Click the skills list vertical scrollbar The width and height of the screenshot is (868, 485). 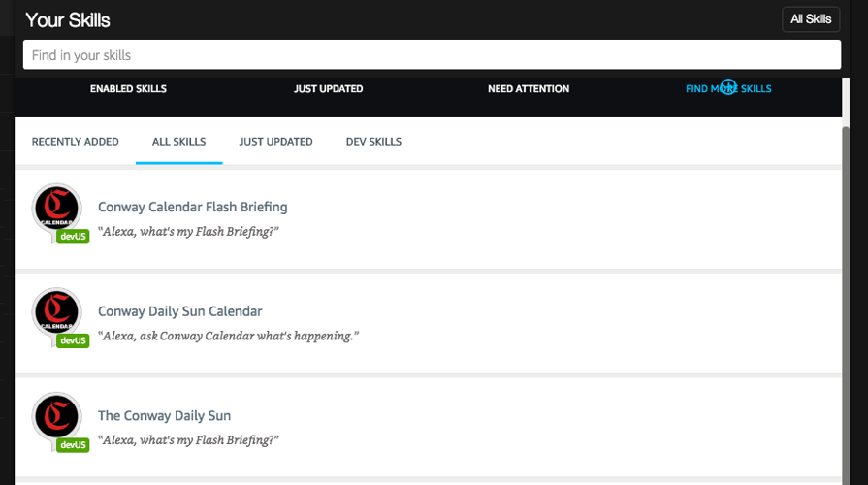pos(845,291)
